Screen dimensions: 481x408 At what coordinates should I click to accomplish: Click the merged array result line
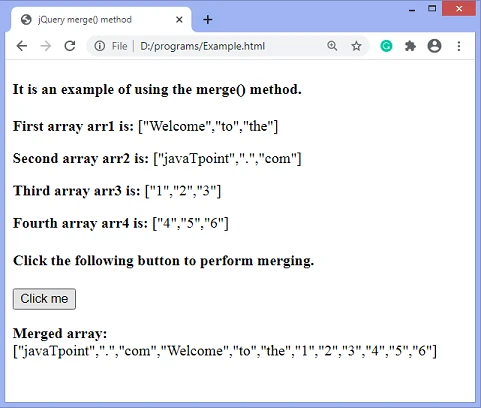pyautogui.click(x=225, y=351)
